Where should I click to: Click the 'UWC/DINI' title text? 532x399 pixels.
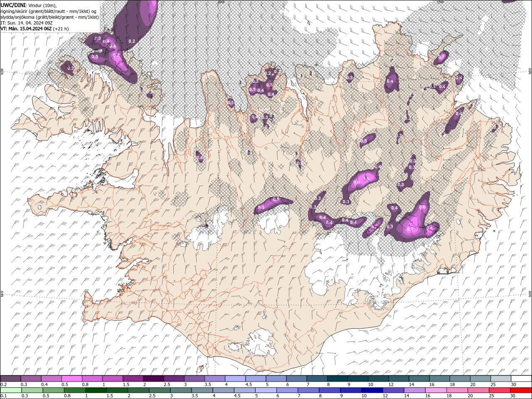(x=12, y=5)
